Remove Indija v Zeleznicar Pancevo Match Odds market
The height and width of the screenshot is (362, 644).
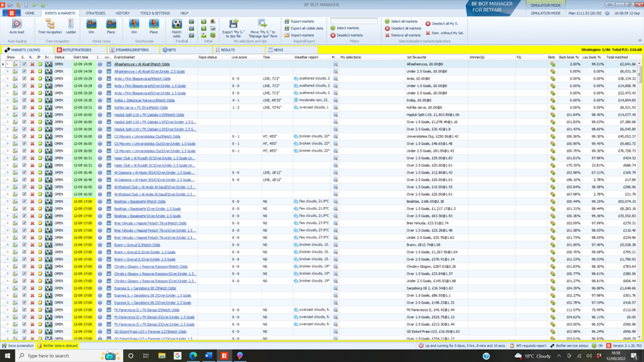[x=32, y=100]
